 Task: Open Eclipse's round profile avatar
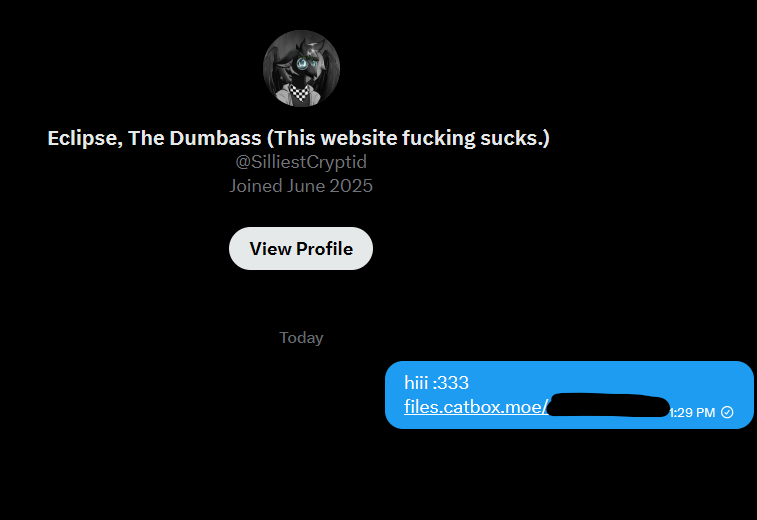coord(301,68)
